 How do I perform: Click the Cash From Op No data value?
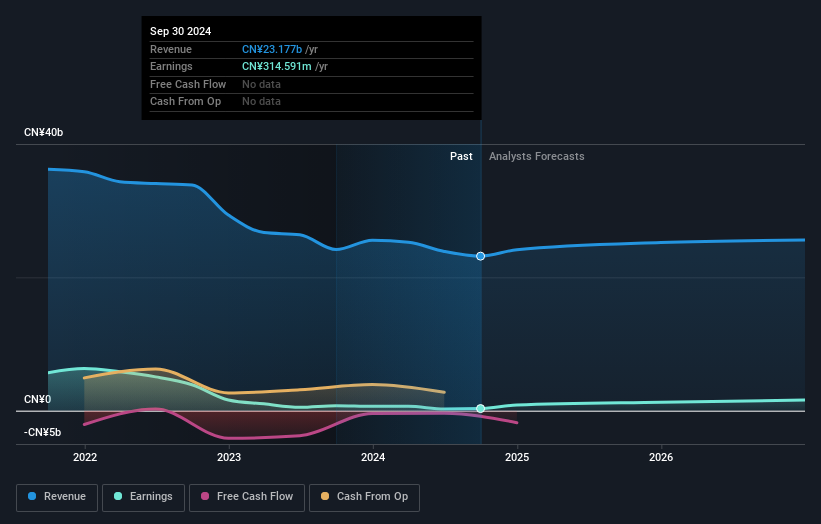261,102
